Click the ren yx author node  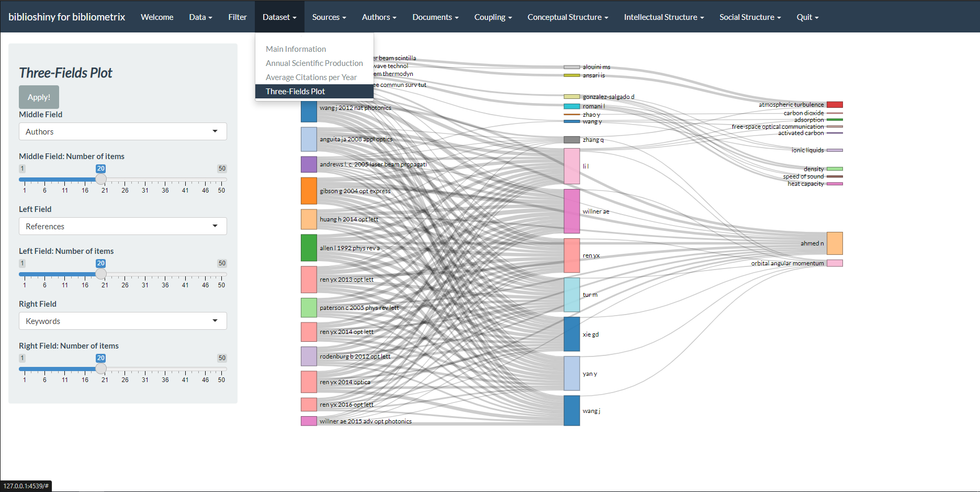click(572, 255)
